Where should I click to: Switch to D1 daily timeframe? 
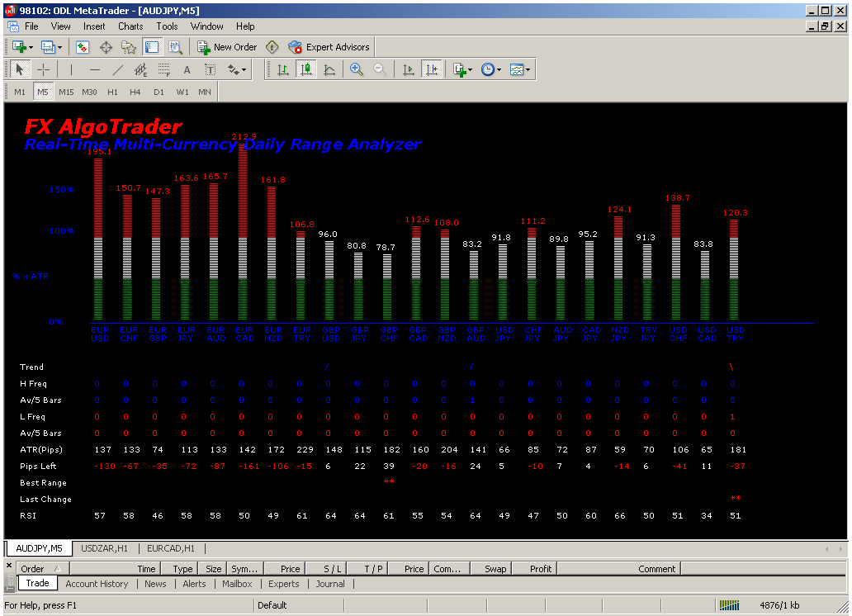[159, 92]
